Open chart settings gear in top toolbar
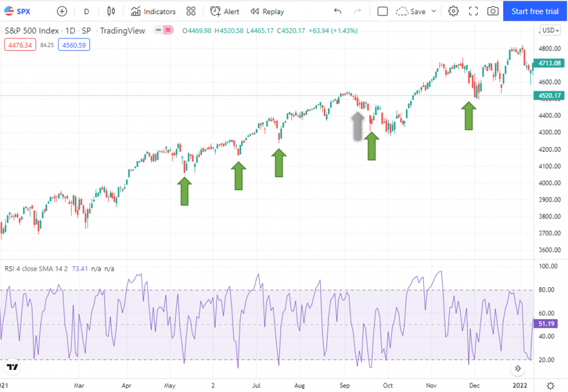Viewport: 568px width, 392px height. [x=453, y=11]
